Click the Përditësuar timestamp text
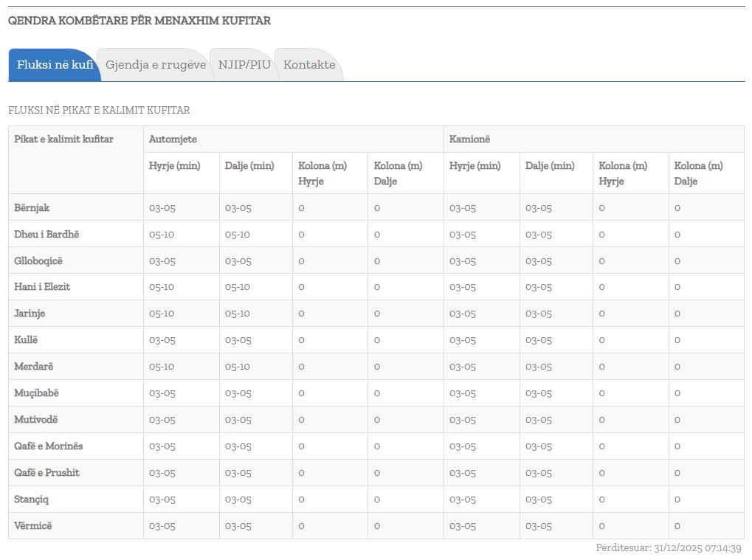This screenshot has height=560, width=752. point(668,548)
